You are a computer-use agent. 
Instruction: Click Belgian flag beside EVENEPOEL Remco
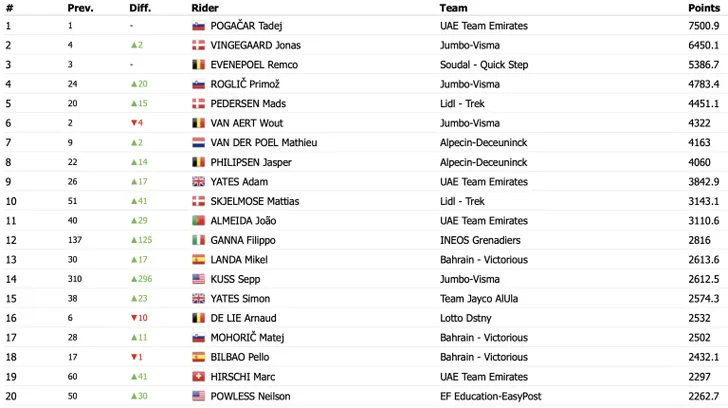coord(198,65)
